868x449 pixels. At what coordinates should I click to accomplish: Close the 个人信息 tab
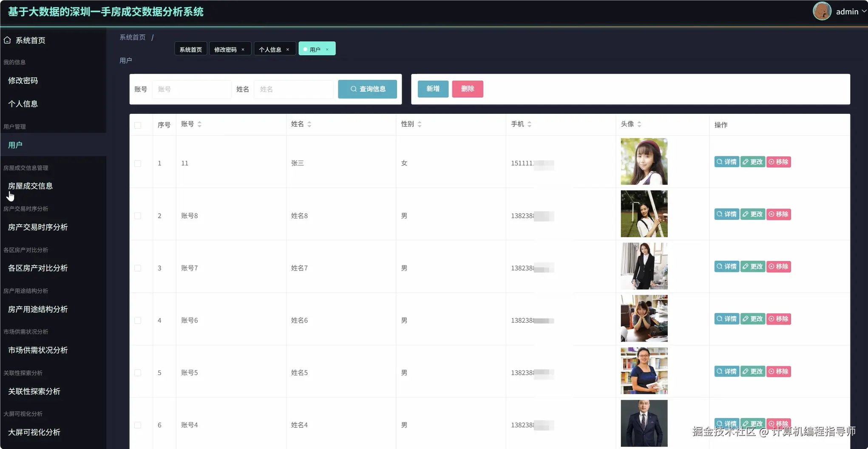(x=288, y=50)
